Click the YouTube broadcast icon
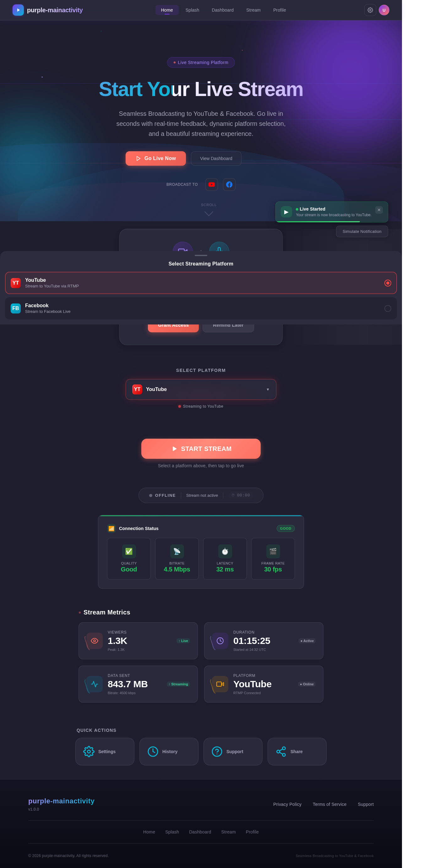This screenshot has height=868, width=445. (211, 184)
